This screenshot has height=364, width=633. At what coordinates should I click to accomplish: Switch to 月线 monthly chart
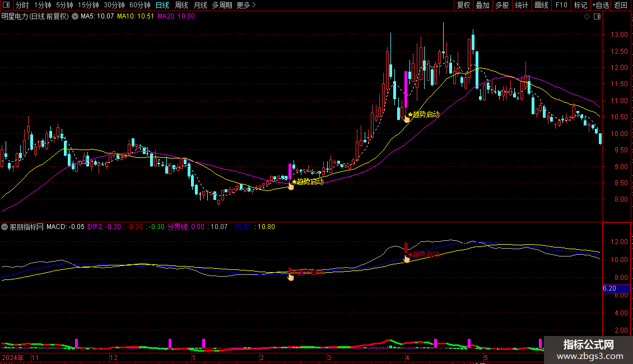pyautogui.click(x=200, y=5)
